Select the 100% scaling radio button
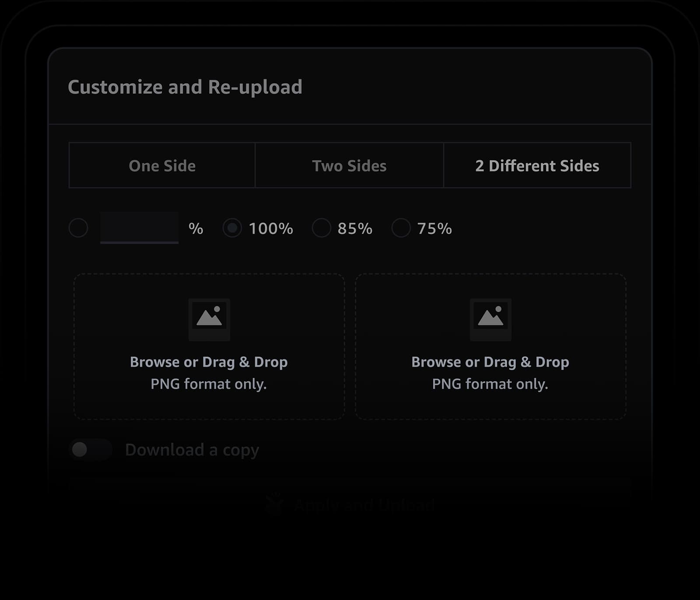 tap(232, 228)
